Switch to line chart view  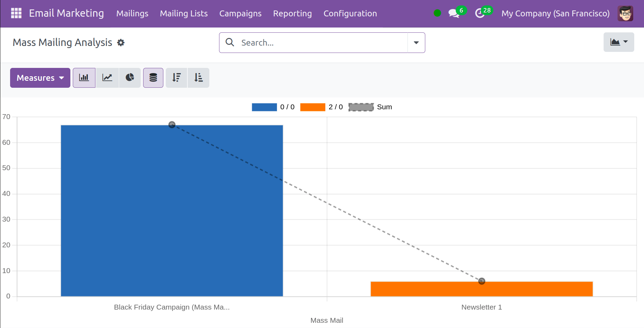pos(107,78)
